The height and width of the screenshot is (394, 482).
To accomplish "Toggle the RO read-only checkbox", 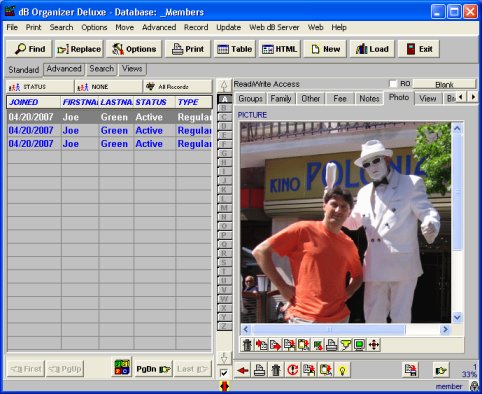I will (x=394, y=84).
